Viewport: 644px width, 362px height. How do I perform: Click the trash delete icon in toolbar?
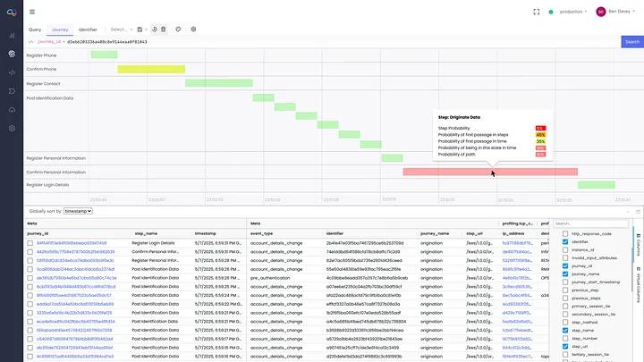point(164,29)
